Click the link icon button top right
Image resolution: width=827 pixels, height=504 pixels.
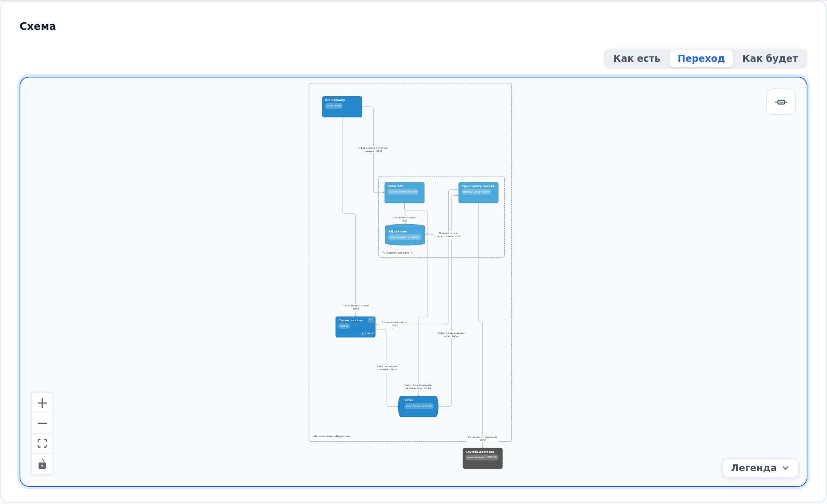point(781,102)
